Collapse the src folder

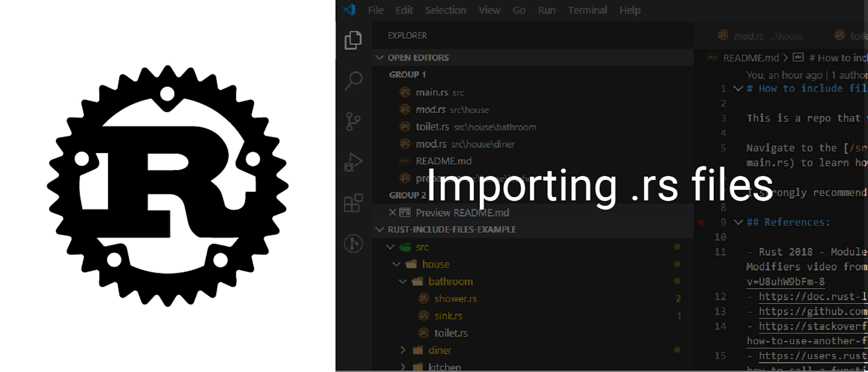click(390, 247)
